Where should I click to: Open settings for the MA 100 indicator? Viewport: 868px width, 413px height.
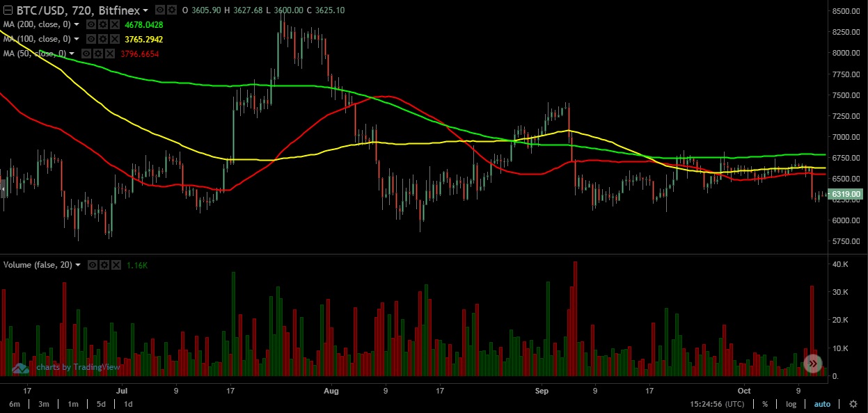click(103, 39)
